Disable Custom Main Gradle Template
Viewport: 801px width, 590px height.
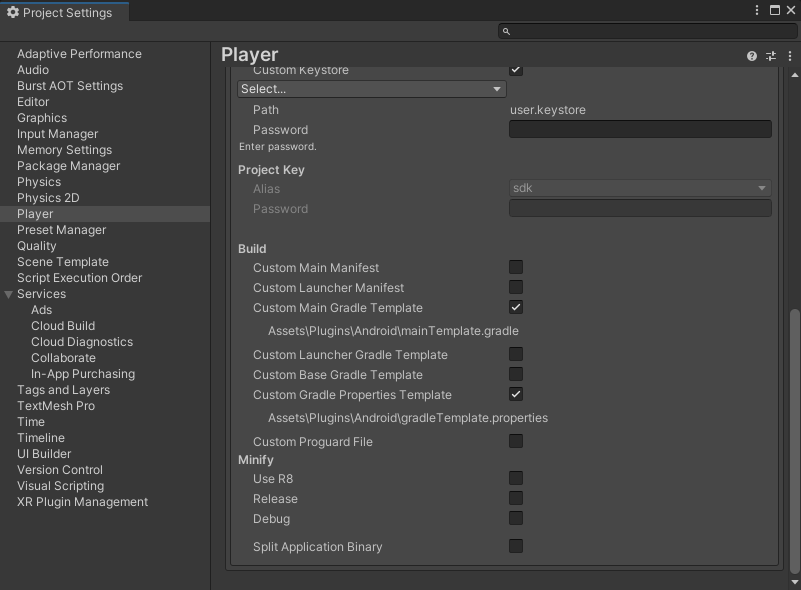click(x=516, y=308)
